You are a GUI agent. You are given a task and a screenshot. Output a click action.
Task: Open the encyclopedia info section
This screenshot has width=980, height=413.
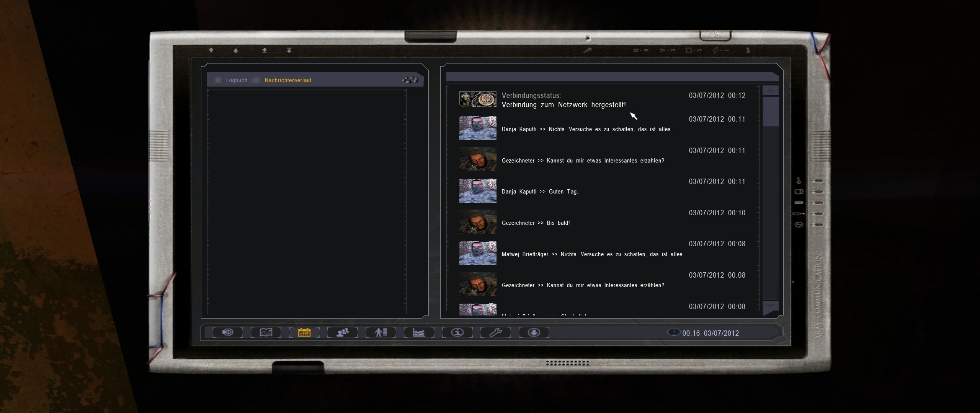coord(457,332)
